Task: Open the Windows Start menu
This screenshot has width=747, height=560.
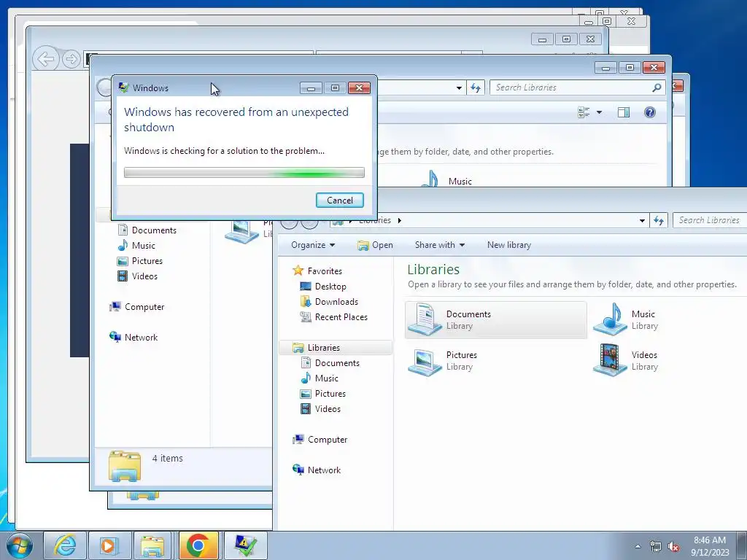Action: 20,545
